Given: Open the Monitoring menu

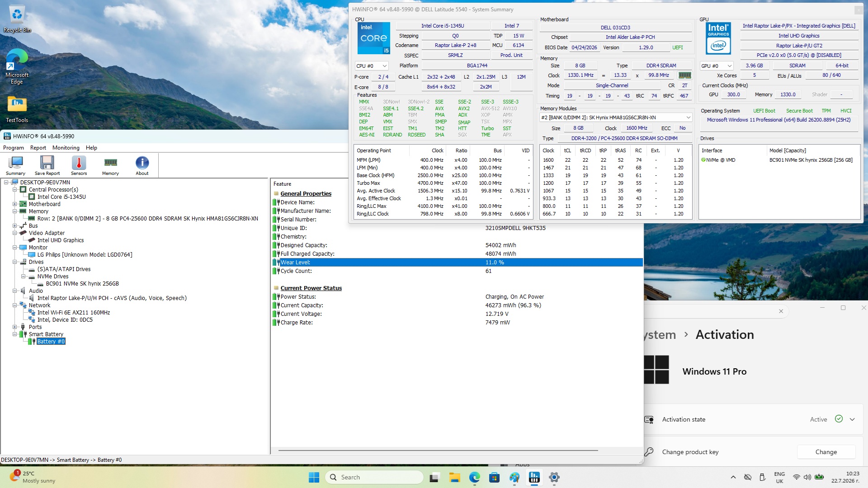Looking at the screenshot, I should [66, 148].
